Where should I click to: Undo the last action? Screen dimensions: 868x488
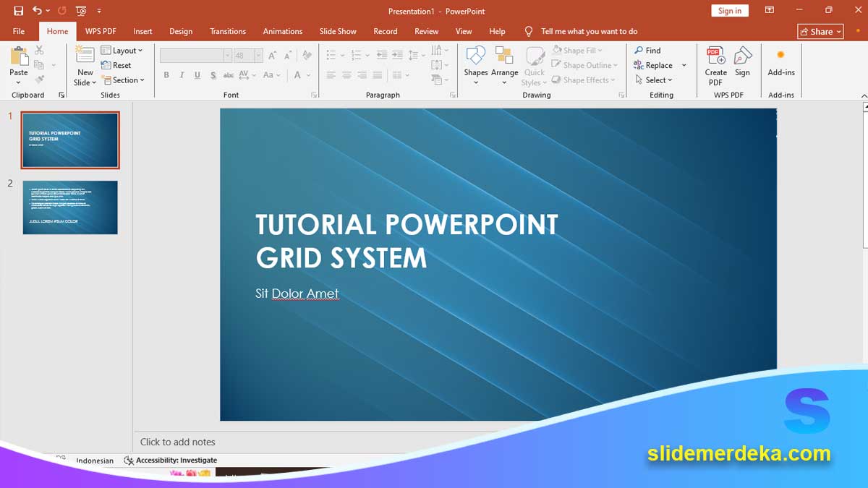(37, 11)
